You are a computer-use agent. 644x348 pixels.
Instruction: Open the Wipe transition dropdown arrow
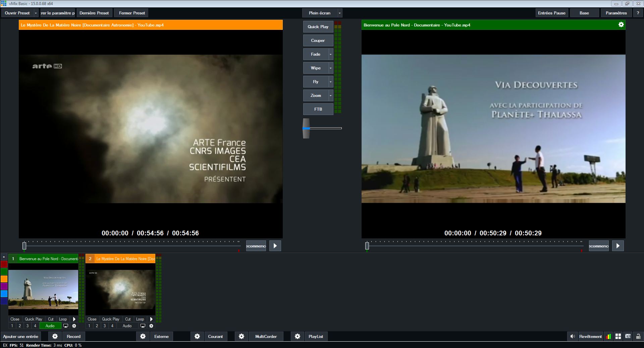click(331, 68)
